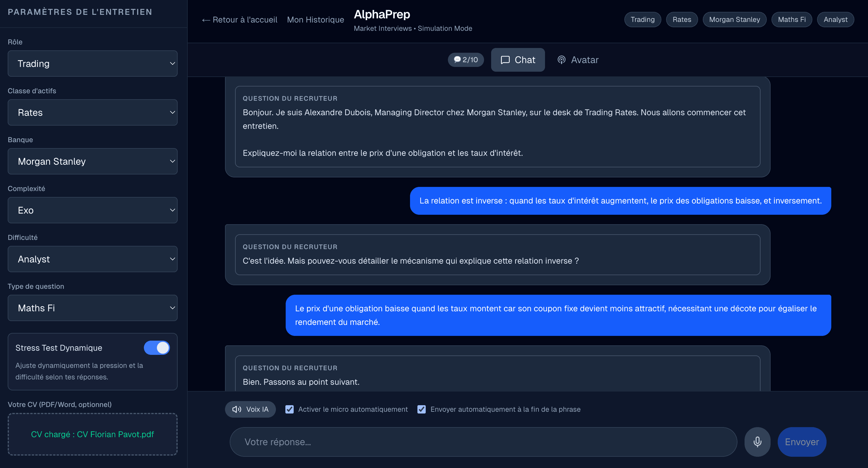The image size is (868, 468).
Task: Click the 2/10 message counter badge
Action: click(x=466, y=60)
